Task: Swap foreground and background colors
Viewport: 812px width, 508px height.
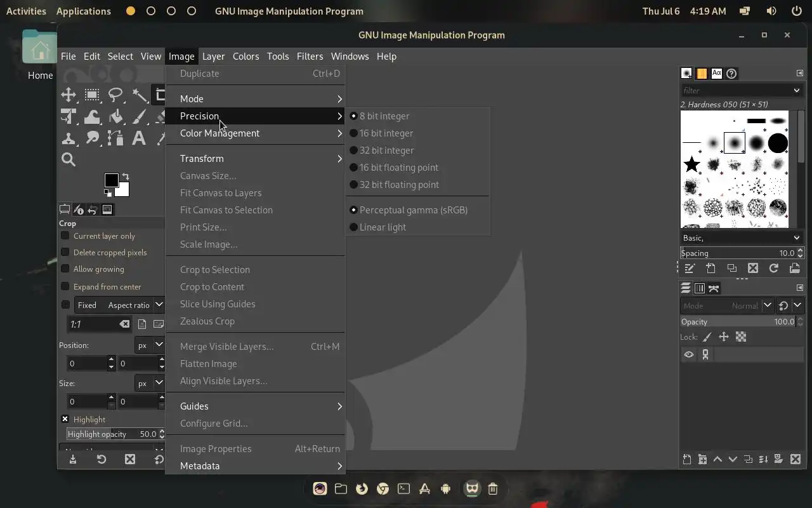Action: click(126, 177)
